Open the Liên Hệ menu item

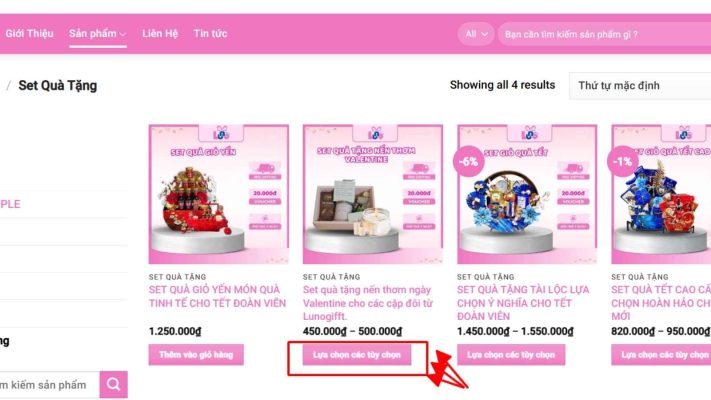[x=160, y=34]
